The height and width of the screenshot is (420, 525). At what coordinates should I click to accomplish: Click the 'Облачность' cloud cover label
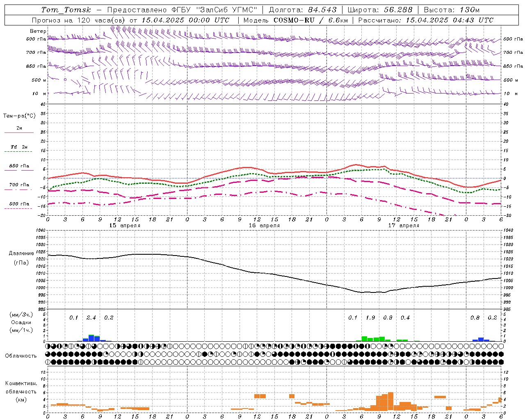(21, 356)
